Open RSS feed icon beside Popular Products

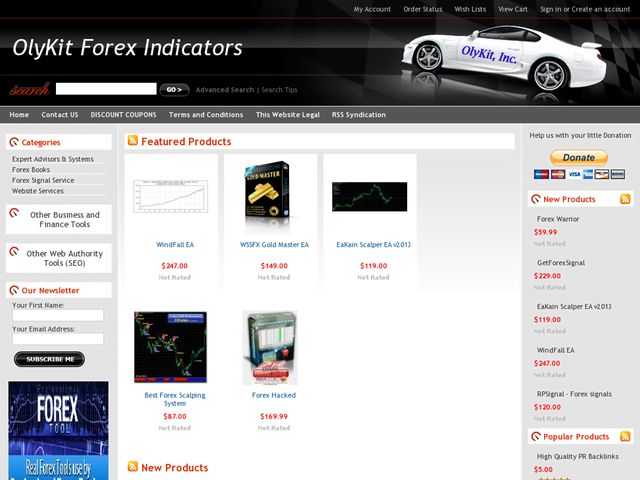pyautogui.click(x=625, y=436)
